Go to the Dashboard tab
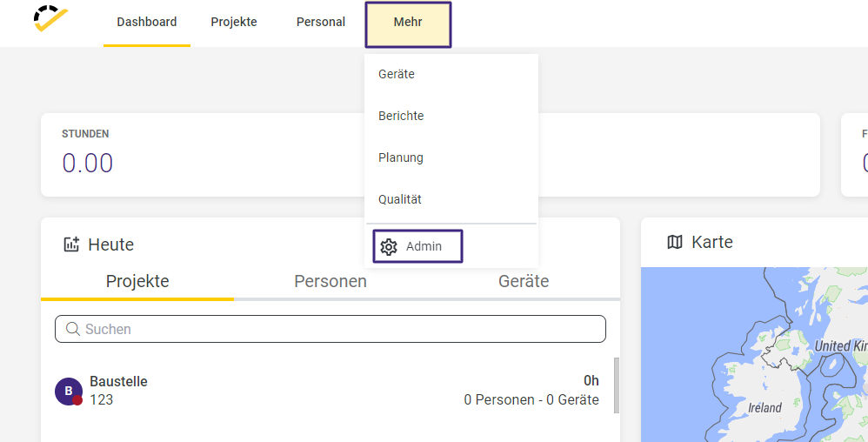 click(147, 23)
